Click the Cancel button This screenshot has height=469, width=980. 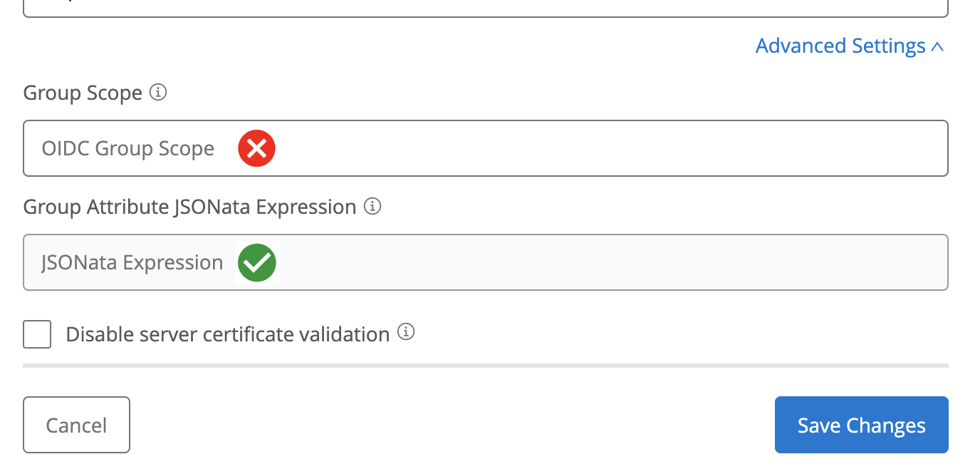click(x=76, y=424)
